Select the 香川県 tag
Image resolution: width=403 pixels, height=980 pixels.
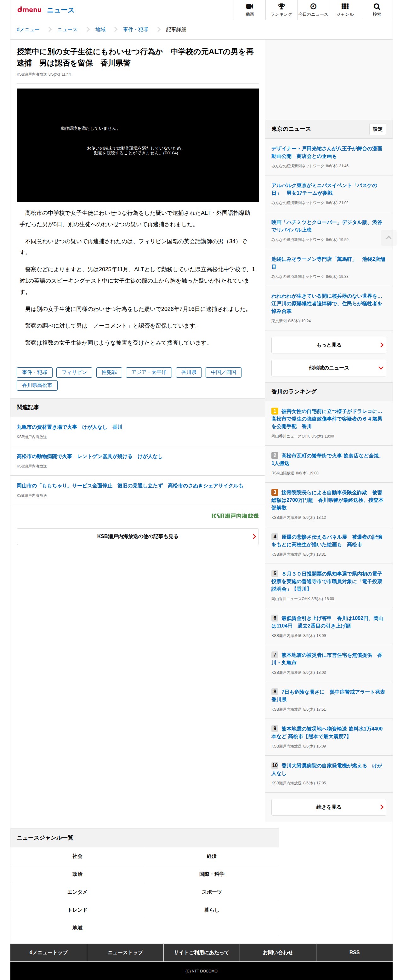[189, 372]
